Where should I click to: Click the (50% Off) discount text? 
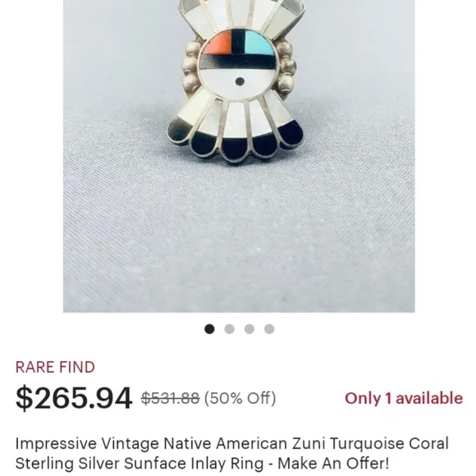[240, 398]
